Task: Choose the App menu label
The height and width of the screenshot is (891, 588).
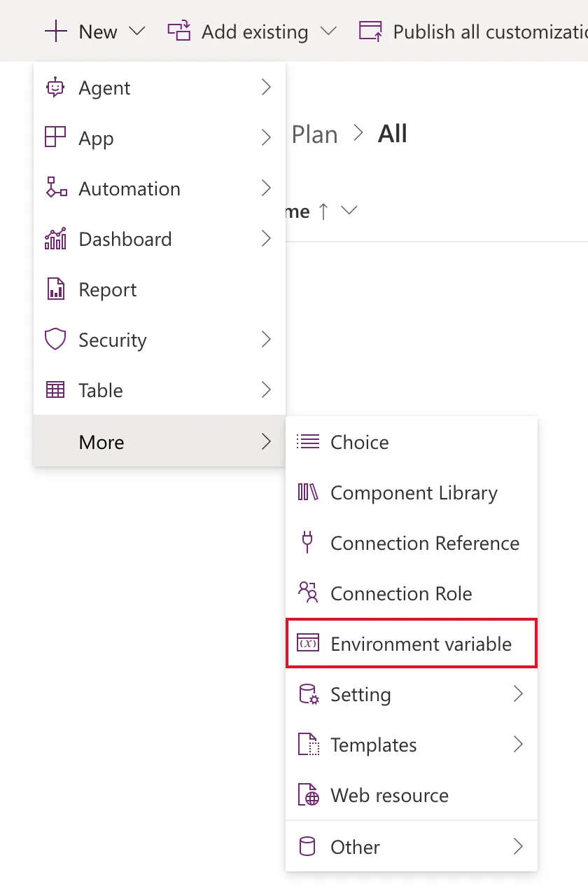Action: point(96,139)
